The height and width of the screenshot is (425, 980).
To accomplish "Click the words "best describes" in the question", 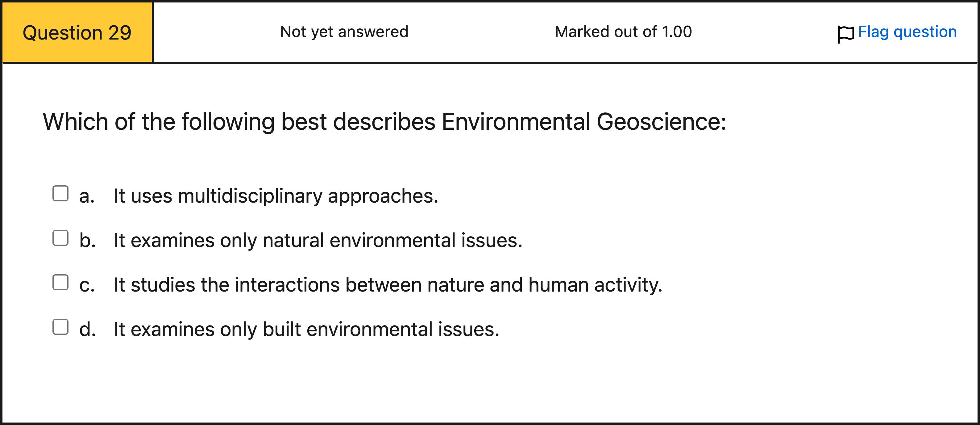I will [358, 122].
